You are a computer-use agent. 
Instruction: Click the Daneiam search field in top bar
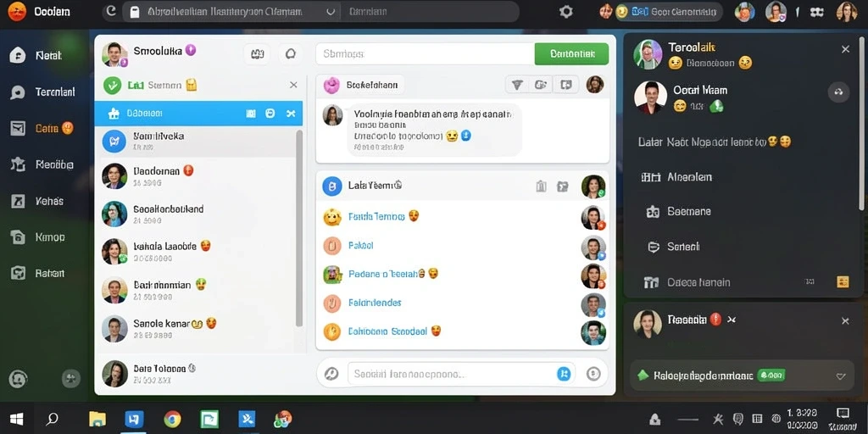[x=430, y=12]
